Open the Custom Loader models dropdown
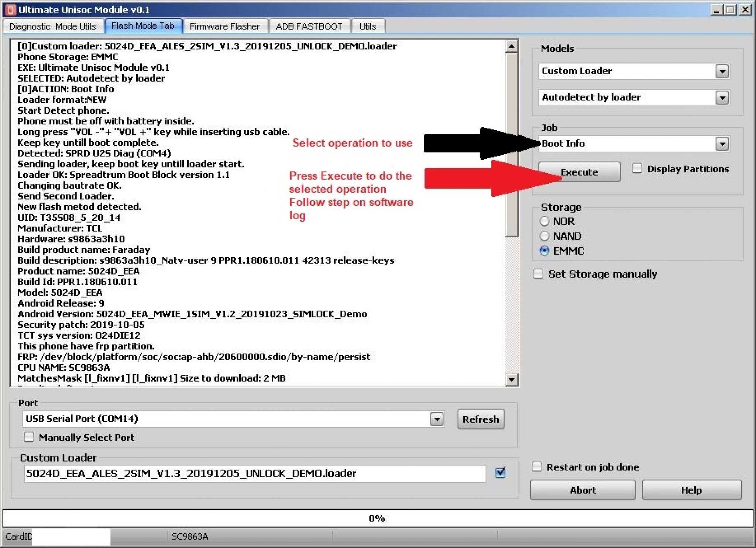This screenshot has width=756, height=548. pyautogui.click(x=722, y=71)
